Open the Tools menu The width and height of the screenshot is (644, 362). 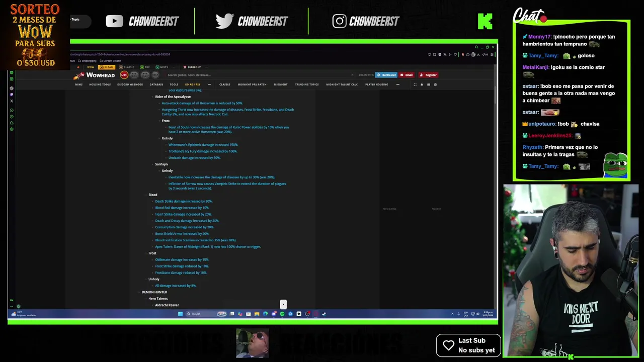pyautogui.click(x=174, y=84)
